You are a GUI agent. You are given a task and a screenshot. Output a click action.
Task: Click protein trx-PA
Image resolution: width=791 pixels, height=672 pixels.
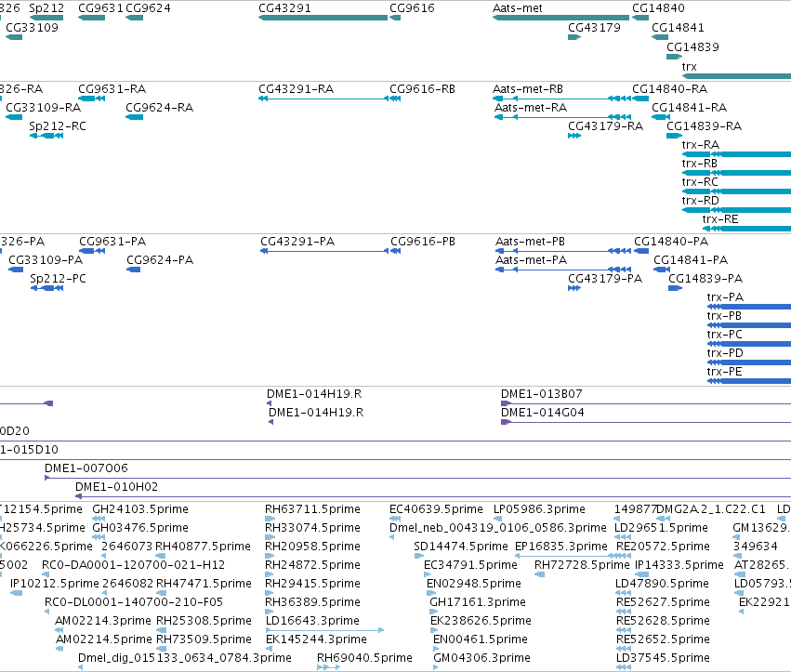725,297
